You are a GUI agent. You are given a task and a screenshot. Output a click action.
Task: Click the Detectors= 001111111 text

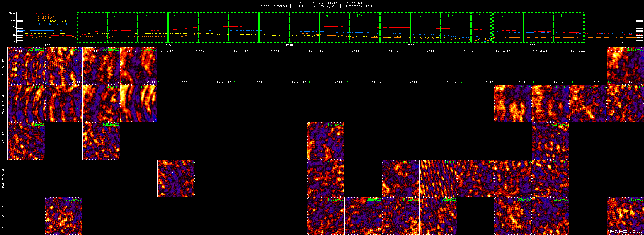pyautogui.click(x=365, y=6)
